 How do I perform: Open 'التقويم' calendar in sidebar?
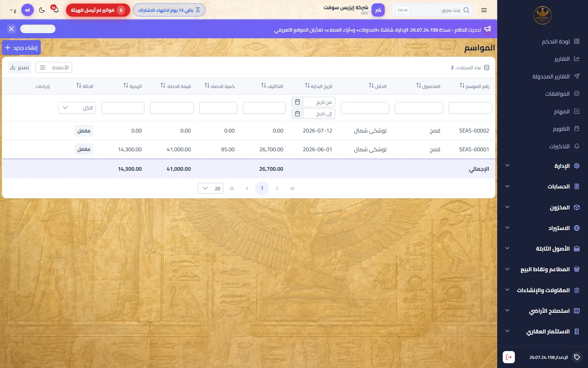click(x=566, y=129)
